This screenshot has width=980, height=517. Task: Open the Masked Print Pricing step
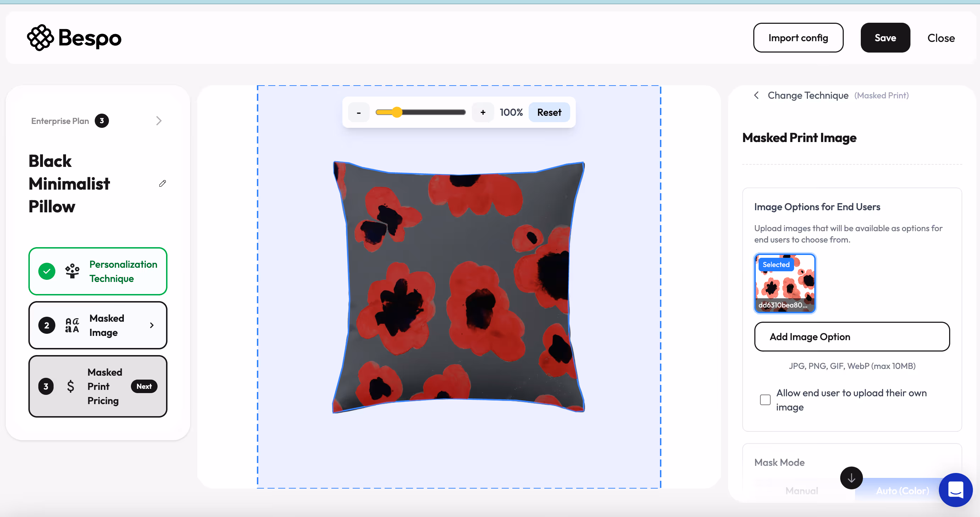click(98, 386)
